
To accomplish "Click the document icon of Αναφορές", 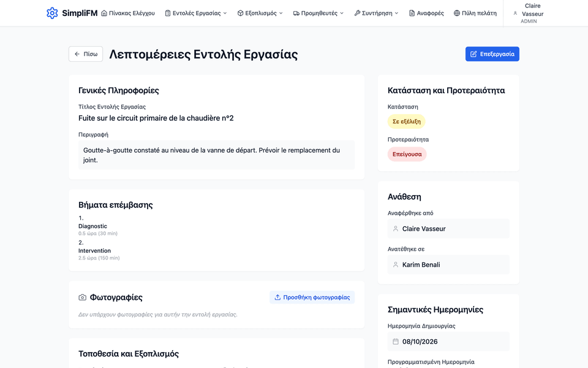I will (x=412, y=13).
